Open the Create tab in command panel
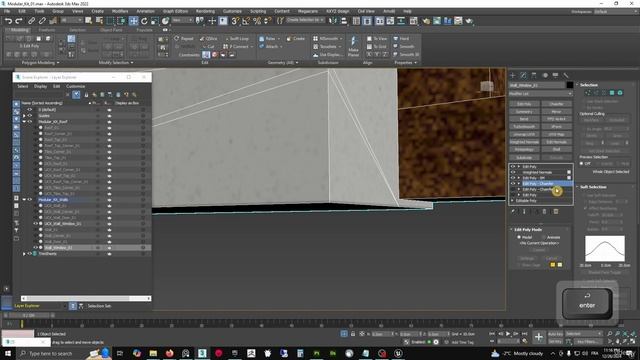The image size is (640, 360). [x=513, y=76]
